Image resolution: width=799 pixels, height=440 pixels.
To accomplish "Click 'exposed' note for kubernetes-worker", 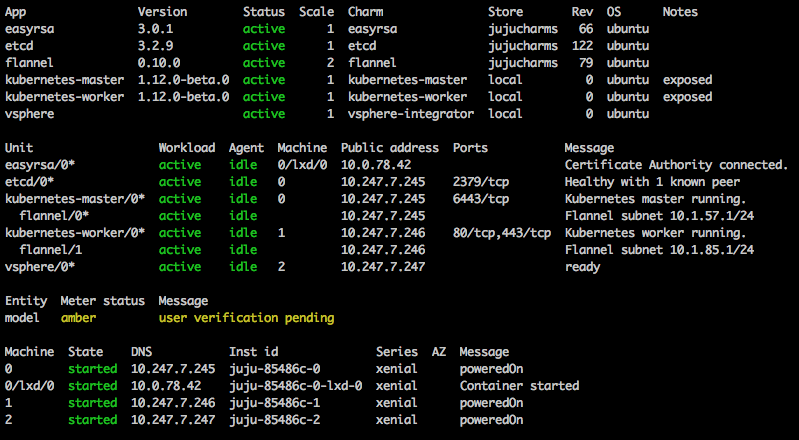I will pos(687,97).
